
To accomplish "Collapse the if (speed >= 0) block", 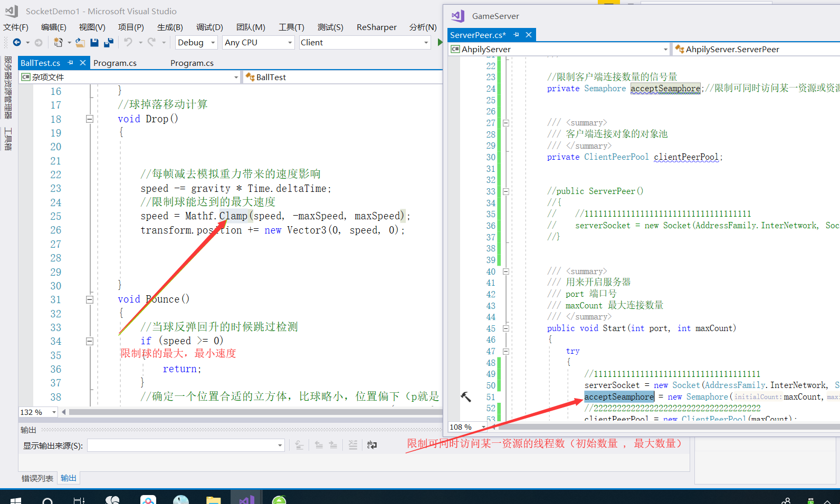I will click(x=90, y=341).
